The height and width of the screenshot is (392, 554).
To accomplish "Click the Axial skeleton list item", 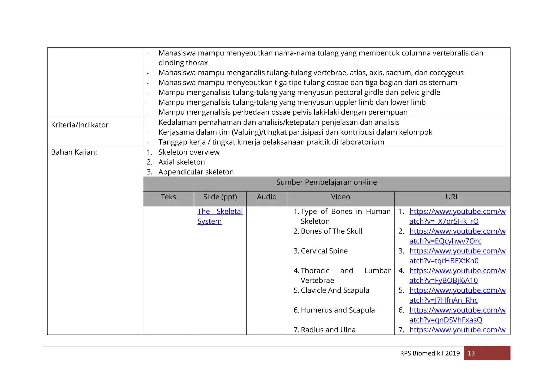I will coord(182,162).
